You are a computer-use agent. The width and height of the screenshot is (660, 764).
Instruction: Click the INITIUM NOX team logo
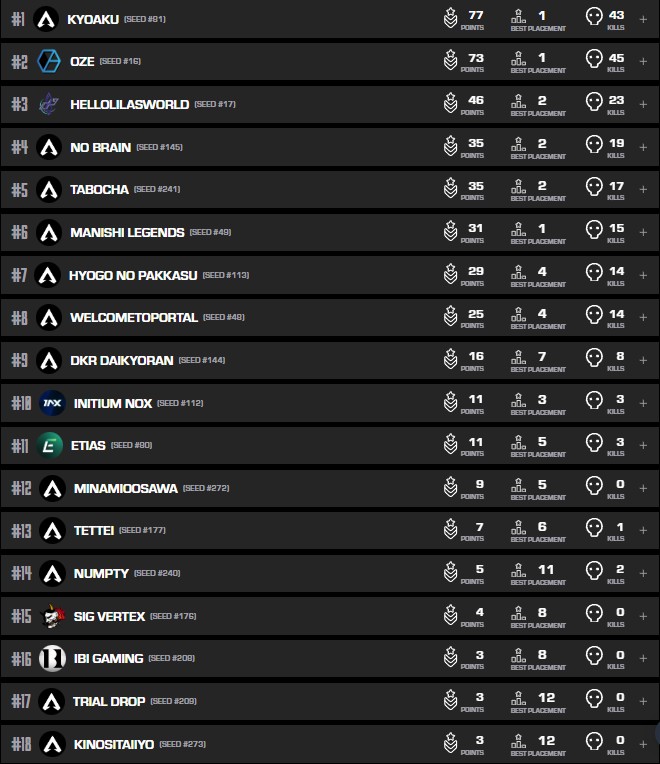52,403
